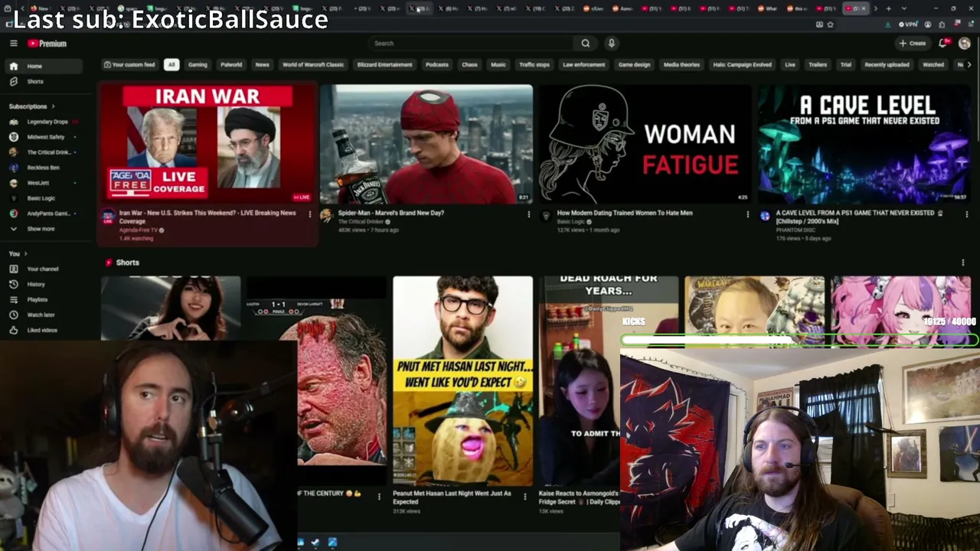Select the Recently uploaded chip
This screenshot has height=551, width=980.
tap(887, 65)
